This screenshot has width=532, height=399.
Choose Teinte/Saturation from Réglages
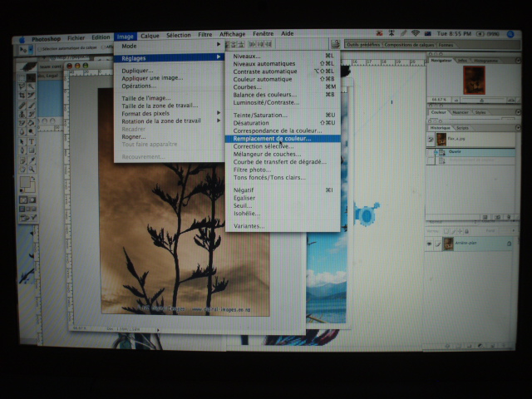(283, 115)
